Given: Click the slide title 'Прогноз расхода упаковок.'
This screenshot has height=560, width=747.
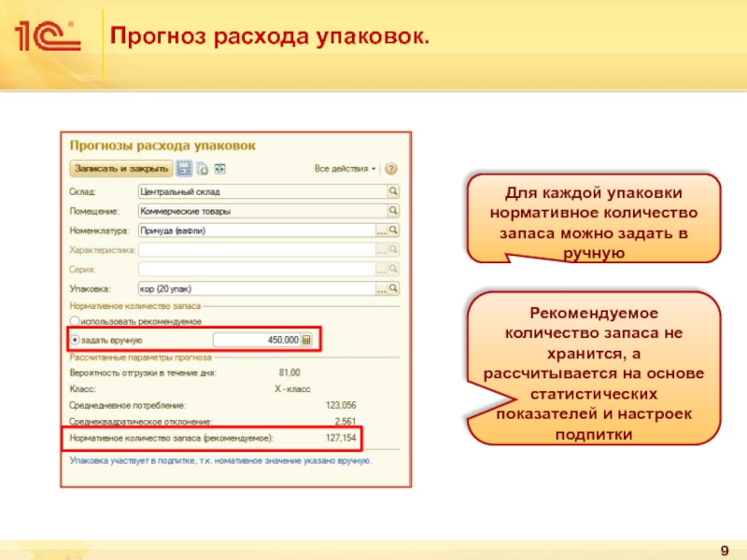Looking at the screenshot, I should tap(270, 36).
